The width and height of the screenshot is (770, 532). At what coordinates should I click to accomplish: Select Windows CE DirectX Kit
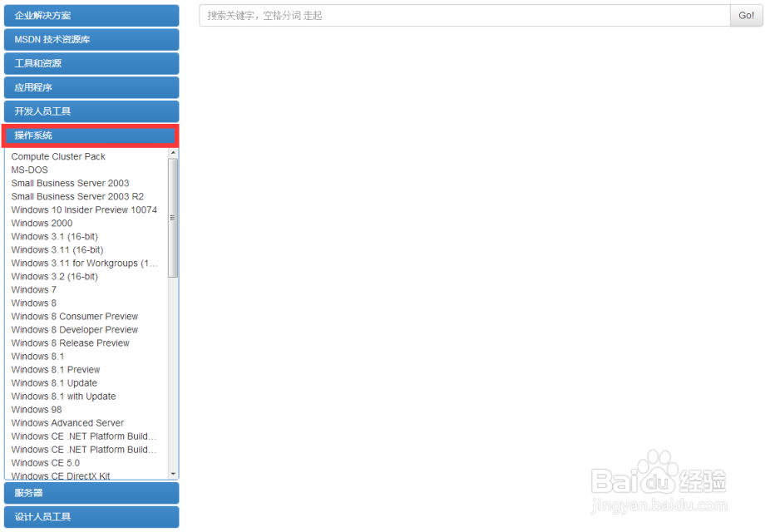(x=61, y=475)
